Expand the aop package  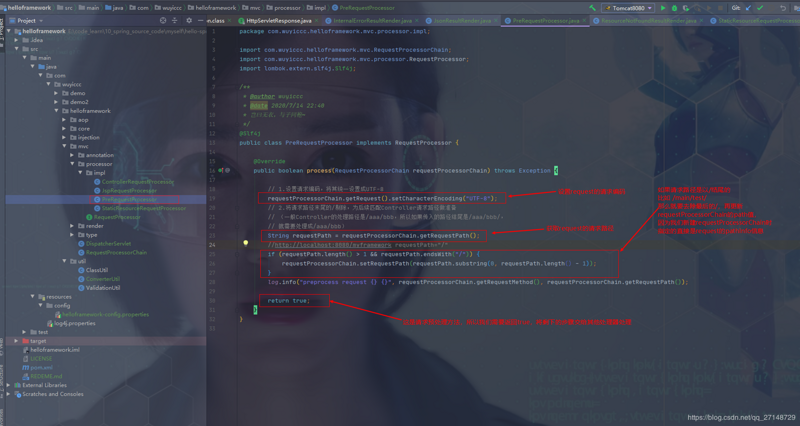[64, 120]
